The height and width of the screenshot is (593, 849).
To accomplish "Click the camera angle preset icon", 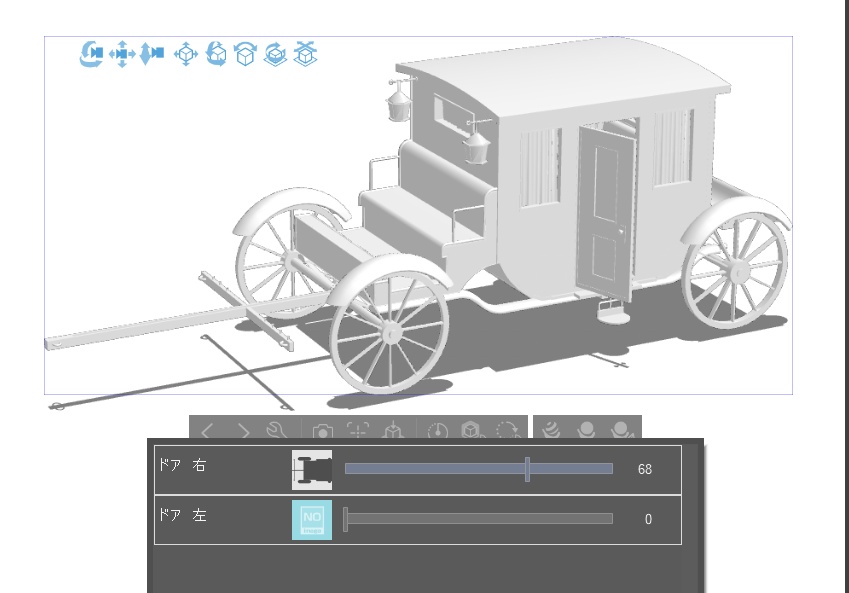I will click(x=323, y=431).
